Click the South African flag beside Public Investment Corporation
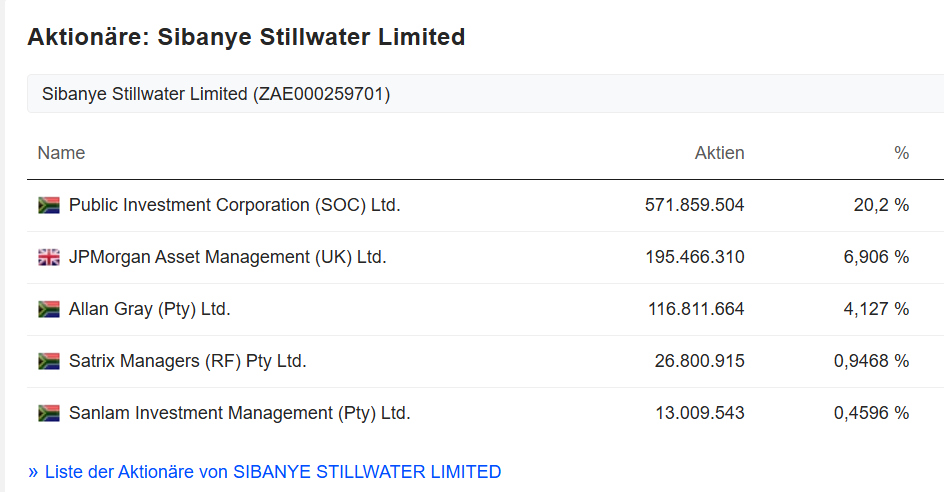Screen dimensions: 944x492 pos(49,205)
